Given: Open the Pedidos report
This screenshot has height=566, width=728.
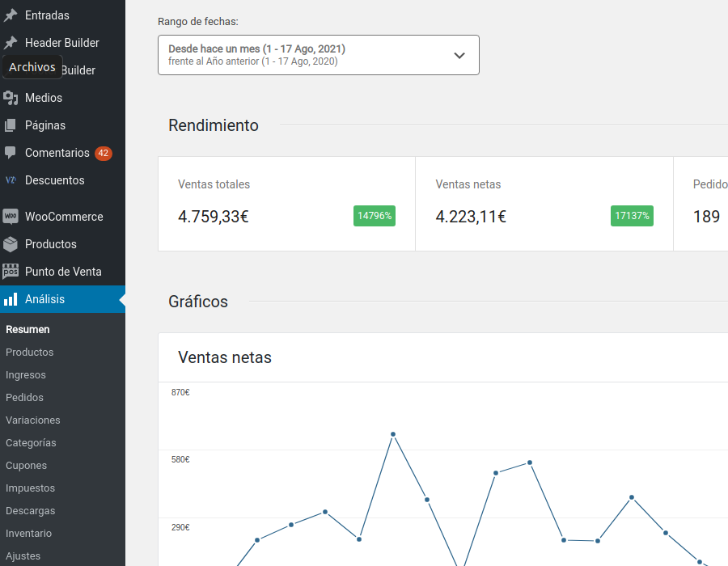Looking at the screenshot, I should 24,398.
